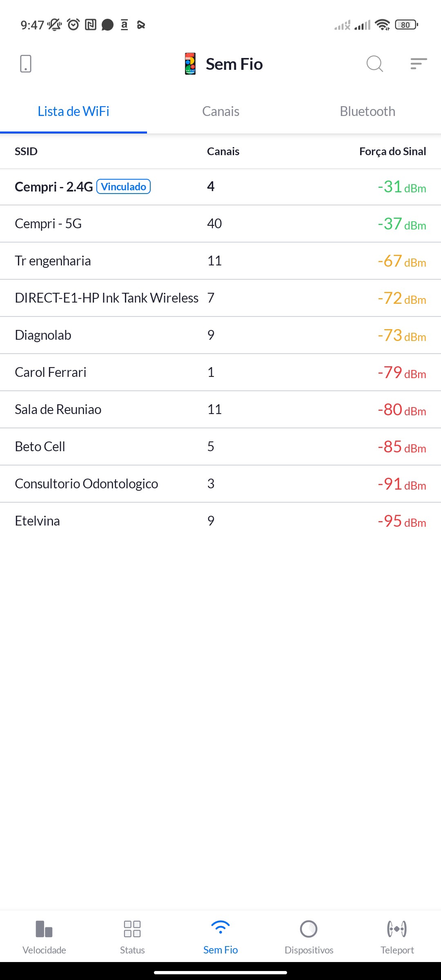The height and width of the screenshot is (980, 441).
Task: Select the Sem Fio WiFi icon
Action: [x=220, y=928]
